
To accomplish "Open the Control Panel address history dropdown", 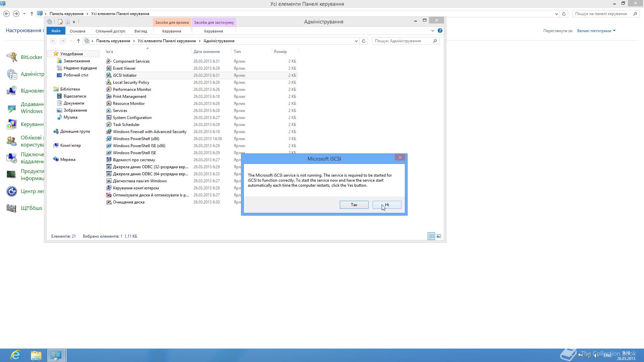I will pos(556,14).
